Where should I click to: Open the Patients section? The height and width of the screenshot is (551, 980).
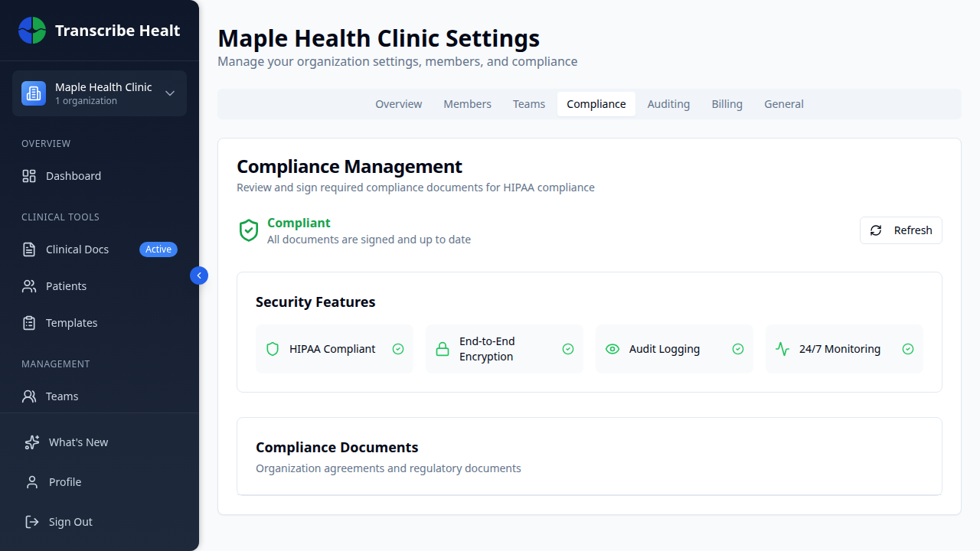pos(65,285)
